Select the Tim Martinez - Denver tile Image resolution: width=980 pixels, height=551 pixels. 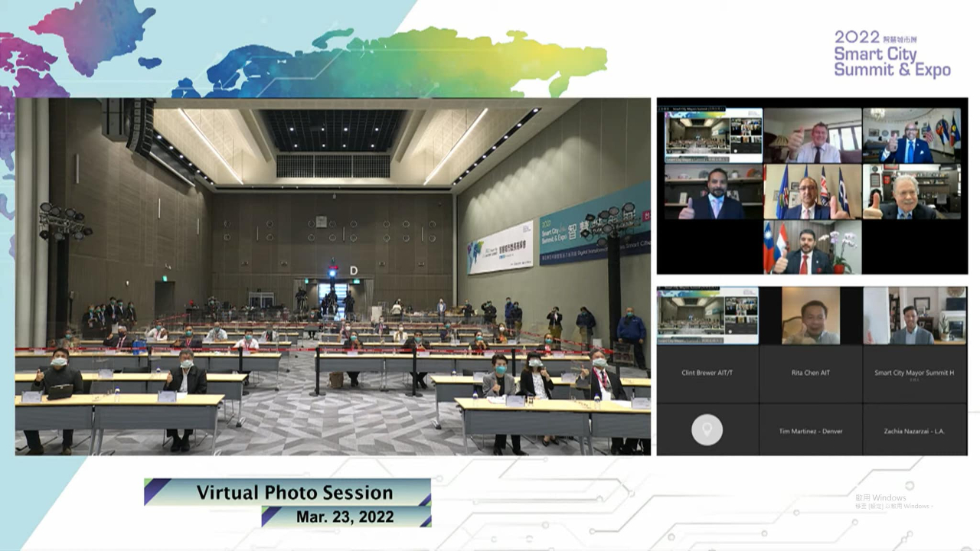pos(811,431)
